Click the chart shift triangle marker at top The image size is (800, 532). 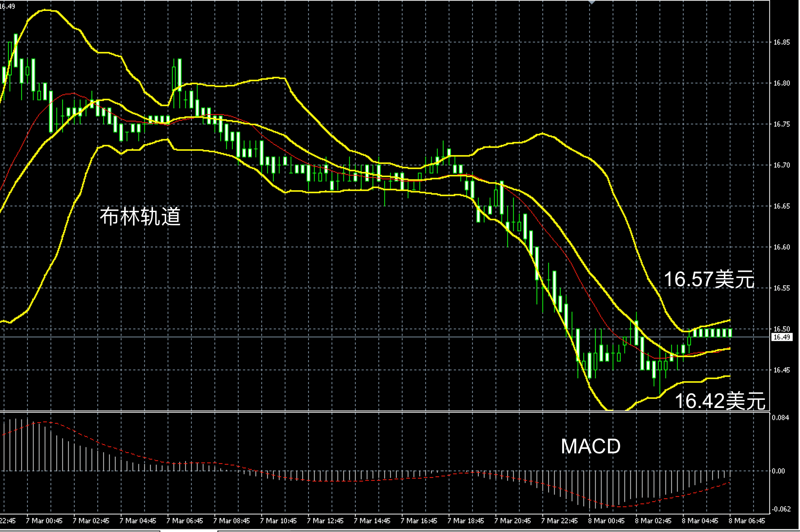(x=592, y=2)
